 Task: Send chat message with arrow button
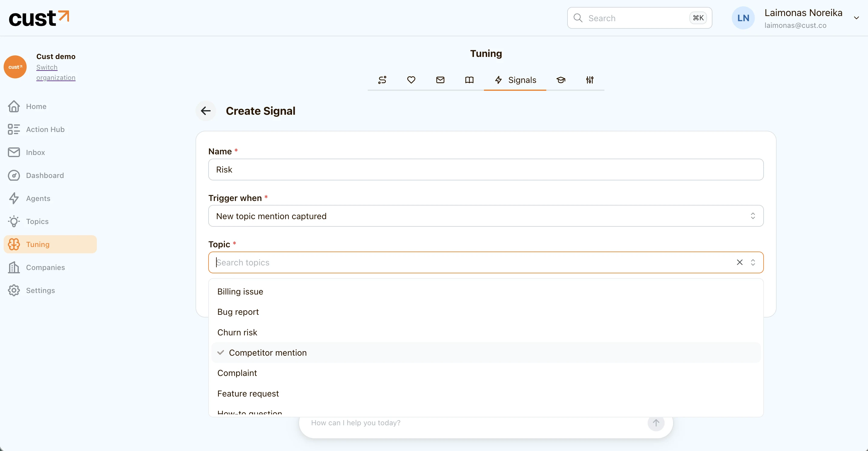tap(656, 423)
